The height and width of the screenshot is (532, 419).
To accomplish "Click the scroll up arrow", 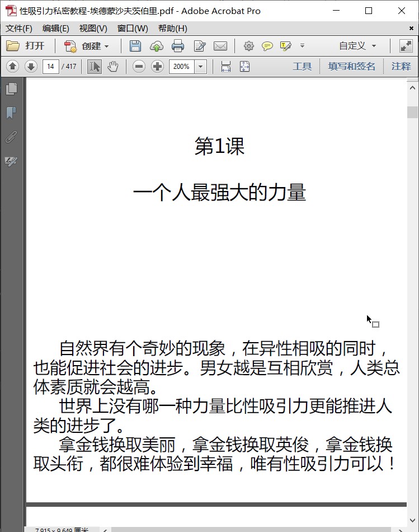I will (412, 87).
